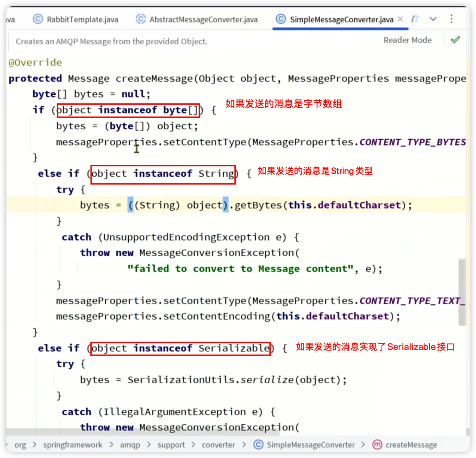Open the hidden tabs dropdown chevron
Image resolution: width=476 pixels, height=458 pixels.
[x=433, y=19]
